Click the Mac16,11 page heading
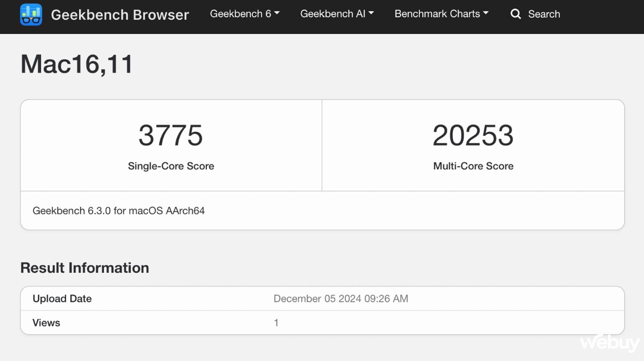Screen dimensions: 644x361 tap(77, 64)
